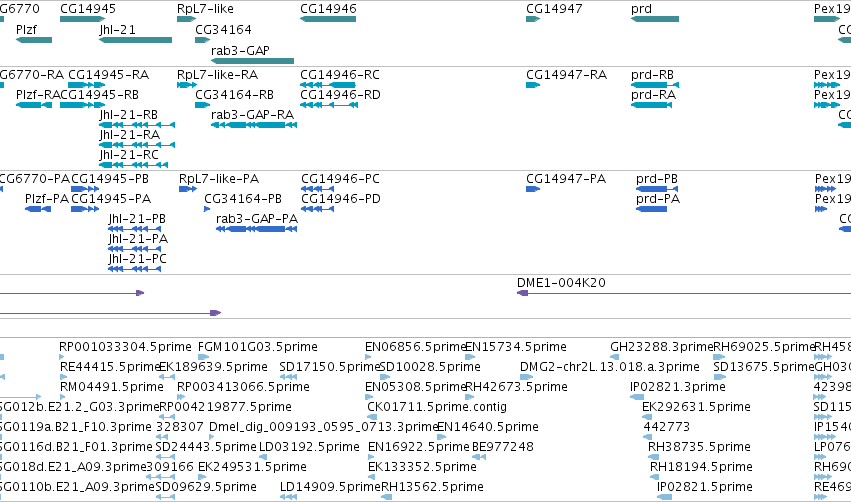The height and width of the screenshot is (502, 851).
Task: Click EST RH18194.5prime
Action: click(701, 467)
